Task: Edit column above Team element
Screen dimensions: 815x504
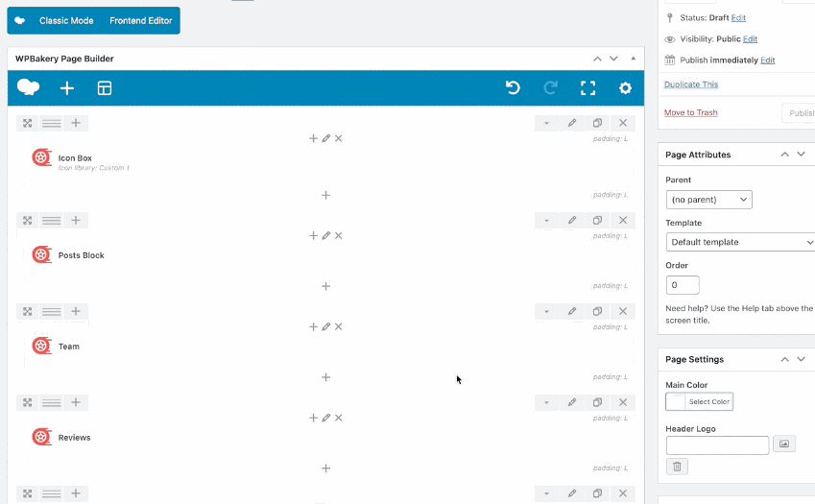Action: pos(325,326)
